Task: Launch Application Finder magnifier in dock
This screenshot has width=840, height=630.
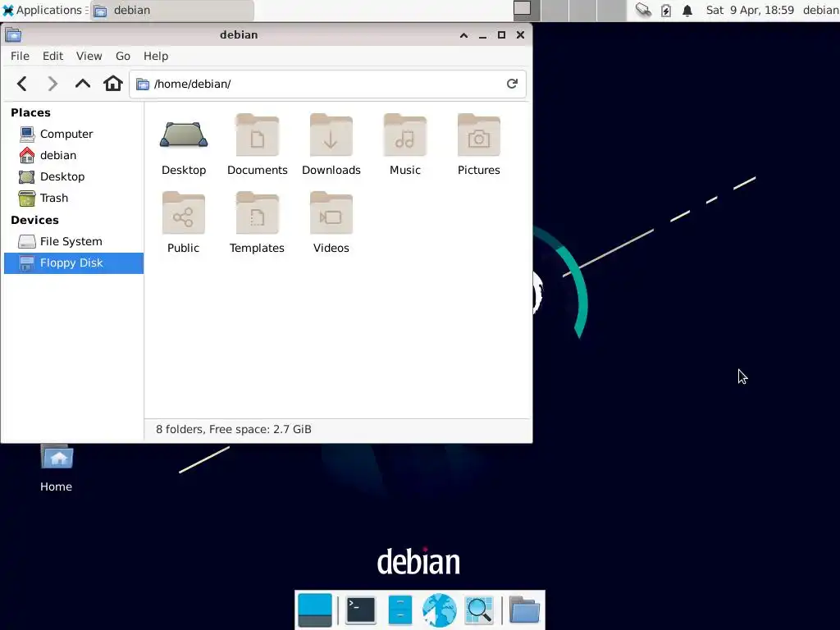Action: (x=479, y=610)
